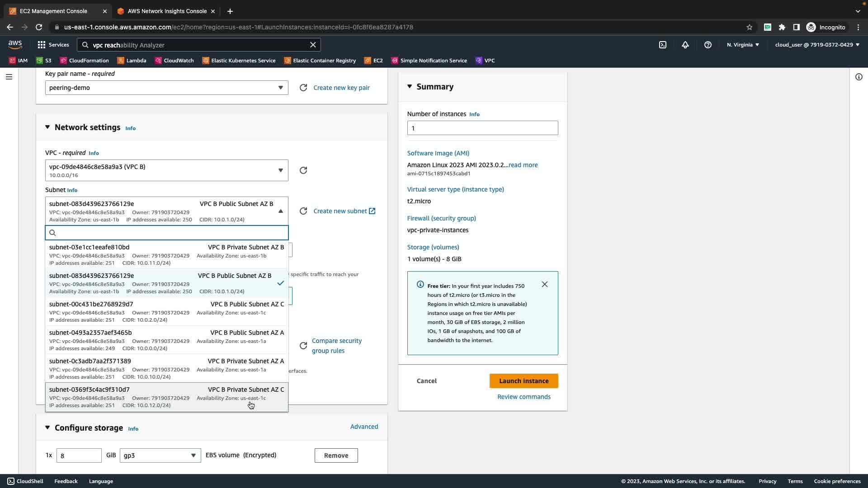Image resolution: width=868 pixels, height=488 pixels.
Task: Open CloudShell icon in top navigation bar
Action: 662,45
